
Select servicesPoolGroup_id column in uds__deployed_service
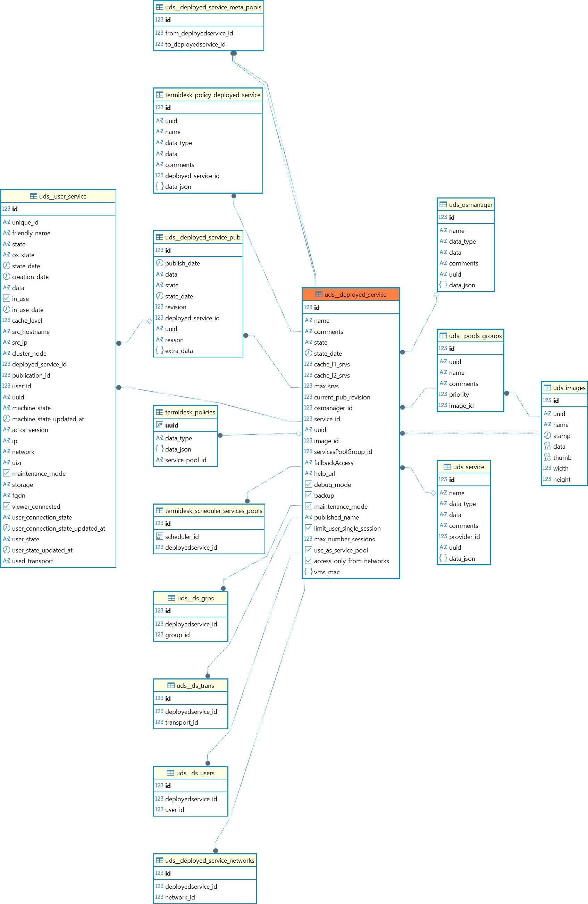(x=343, y=451)
